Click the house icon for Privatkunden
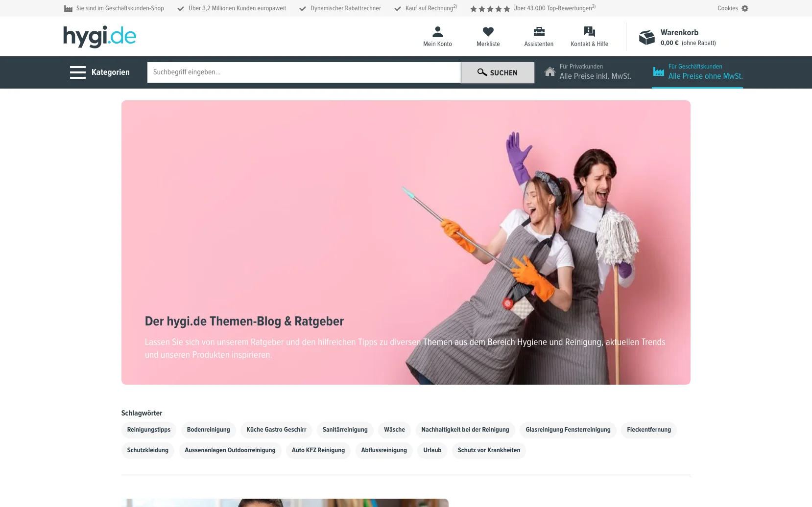This screenshot has height=507, width=812. [x=550, y=72]
